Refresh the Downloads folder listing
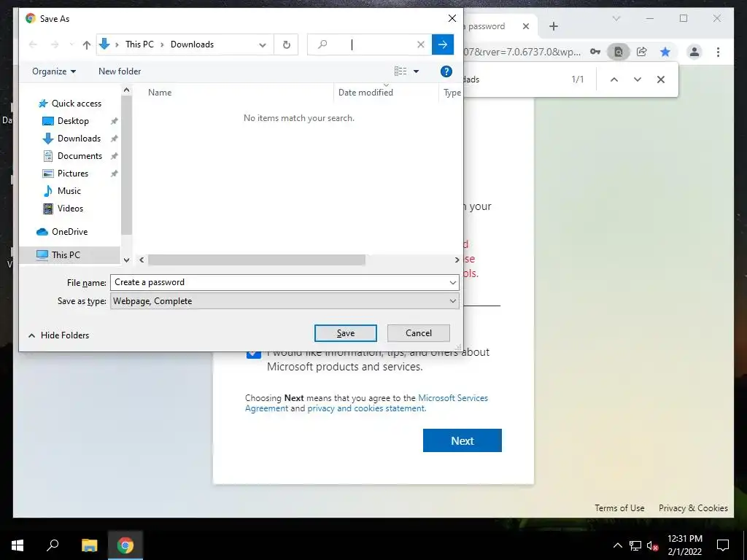 click(x=286, y=44)
